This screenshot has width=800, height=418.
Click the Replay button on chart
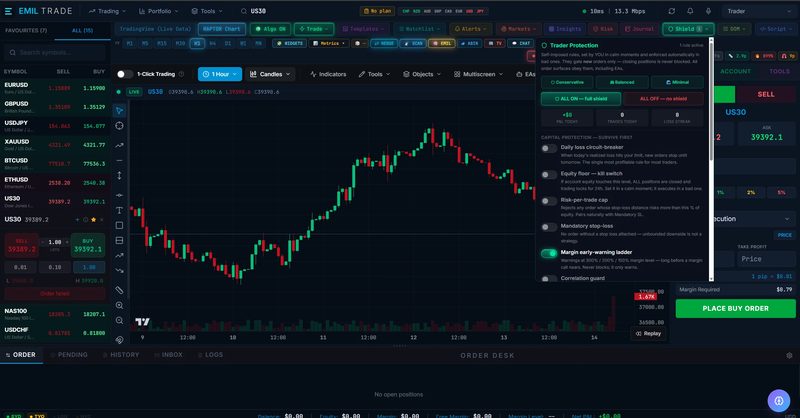click(x=648, y=333)
